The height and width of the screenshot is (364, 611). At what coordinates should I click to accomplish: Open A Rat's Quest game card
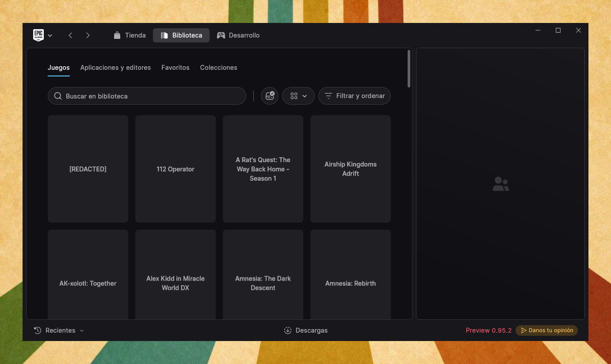(263, 169)
